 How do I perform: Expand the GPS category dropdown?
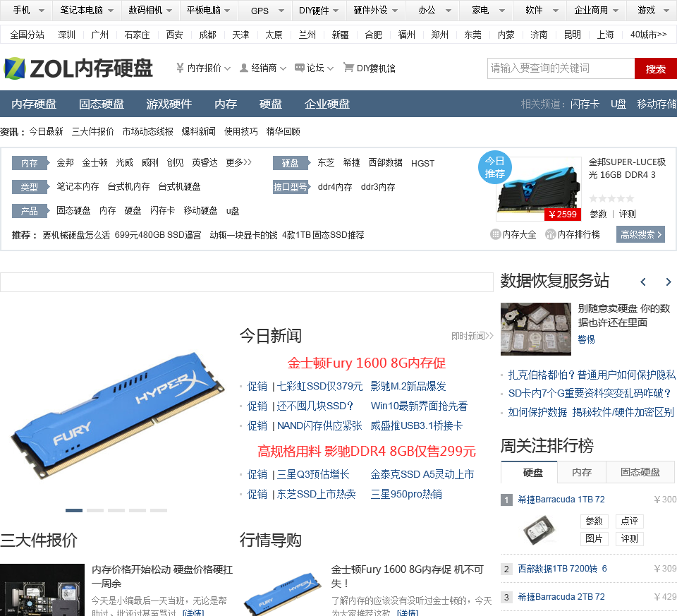tap(281, 11)
